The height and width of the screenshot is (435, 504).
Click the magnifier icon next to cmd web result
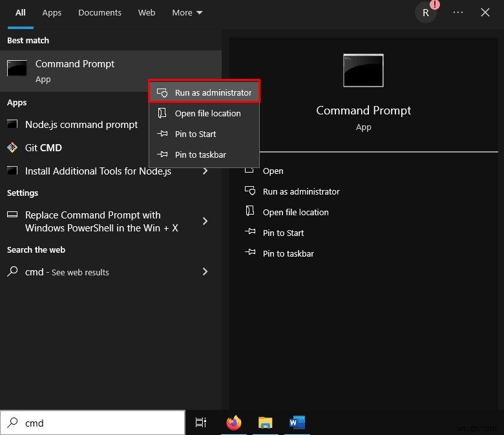click(x=12, y=271)
